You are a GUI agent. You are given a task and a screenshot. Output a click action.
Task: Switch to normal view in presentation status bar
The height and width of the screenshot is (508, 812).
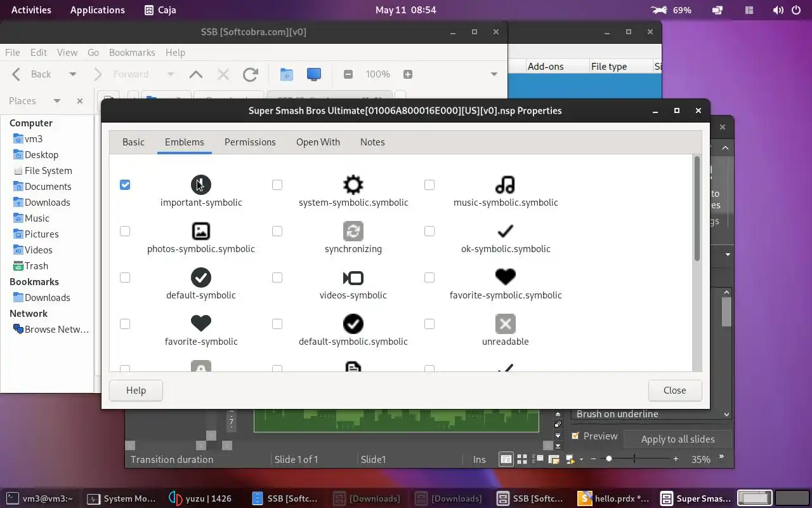(506, 459)
